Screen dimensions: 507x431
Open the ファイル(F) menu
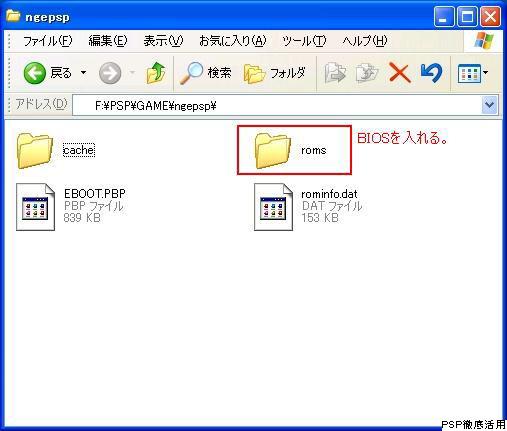tap(47, 41)
